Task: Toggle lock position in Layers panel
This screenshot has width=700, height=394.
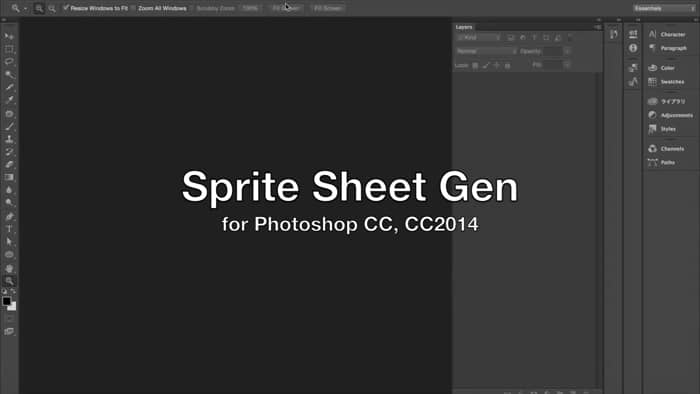Action: 496,66
